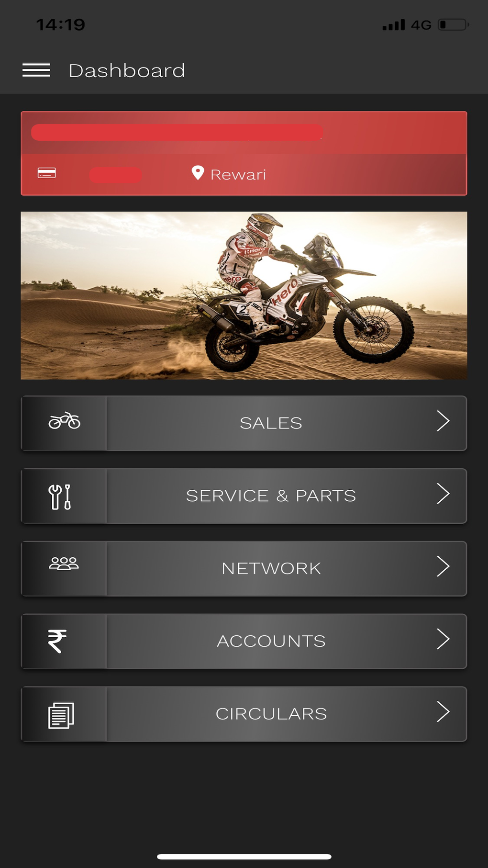Viewport: 488px width, 868px height.
Task: Expand the Sales chevron arrow
Action: tap(443, 421)
